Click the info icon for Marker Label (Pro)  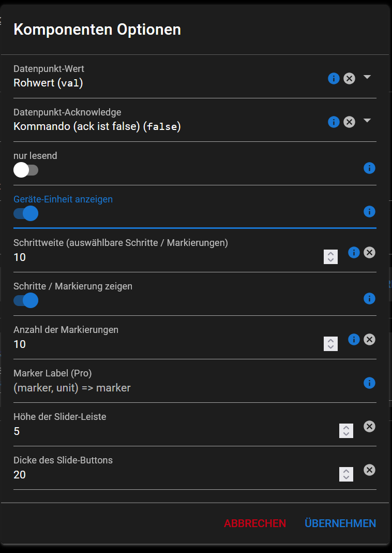(x=370, y=383)
